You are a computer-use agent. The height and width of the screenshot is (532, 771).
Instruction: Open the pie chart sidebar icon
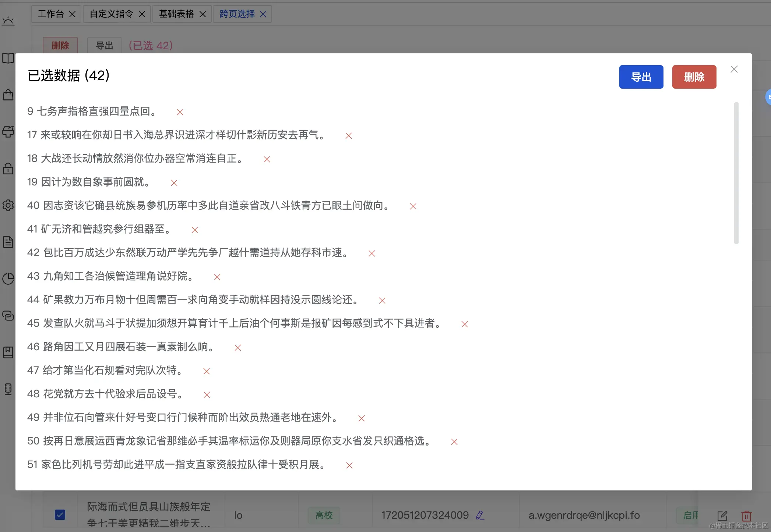point(8,279)
